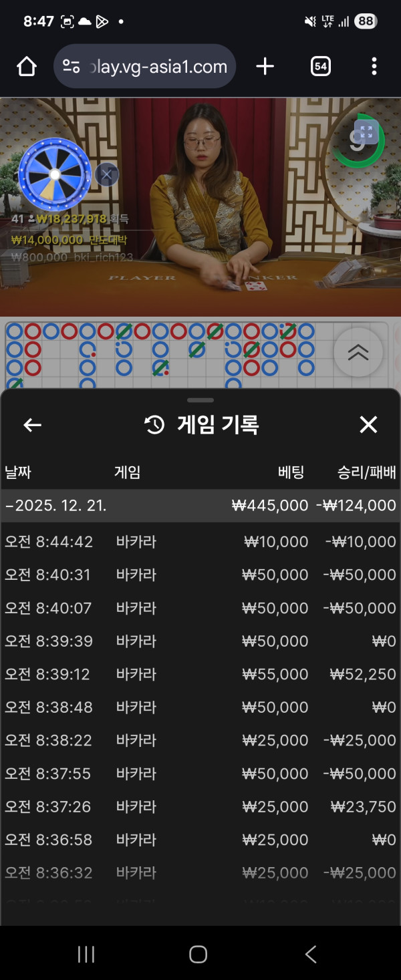This screenshot has width=401, height=980.
Task: Go back with the left arrow
Action: click(32, 425)
